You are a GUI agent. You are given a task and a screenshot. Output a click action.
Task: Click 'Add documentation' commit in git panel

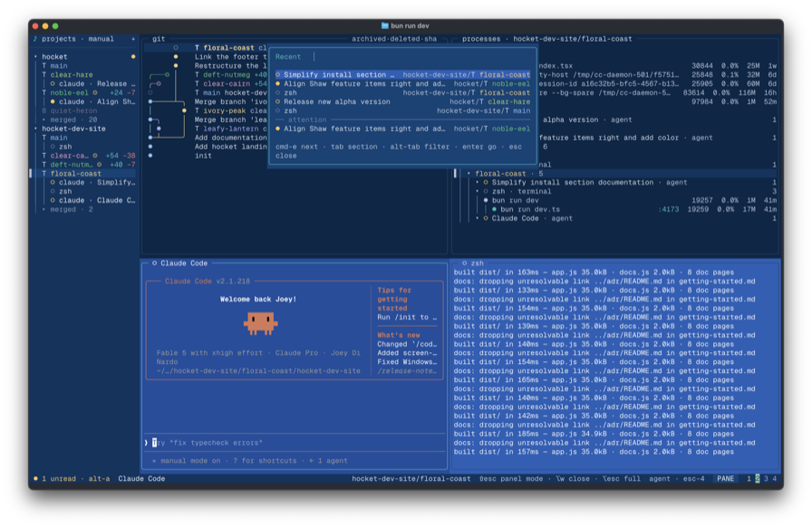(x=230, y=138)
